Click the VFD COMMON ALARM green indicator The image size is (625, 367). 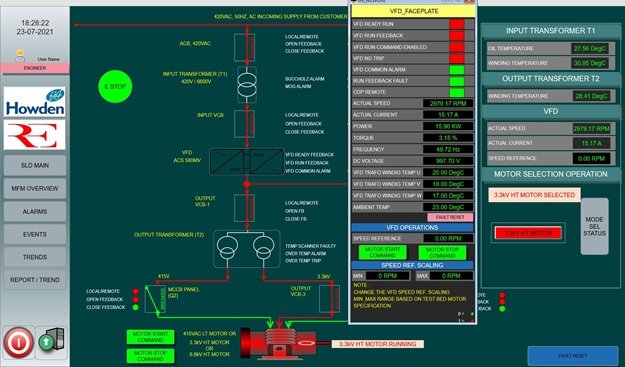click(457, 70)
